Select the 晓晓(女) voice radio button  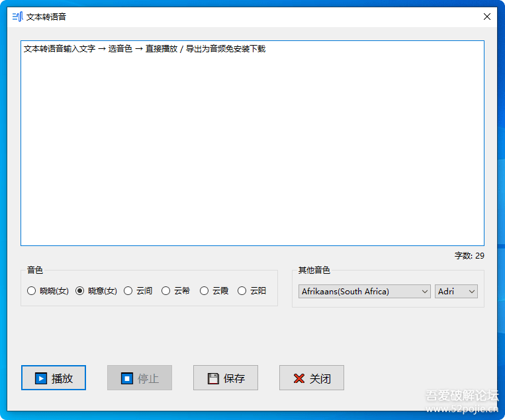click(x=48, y=291)
